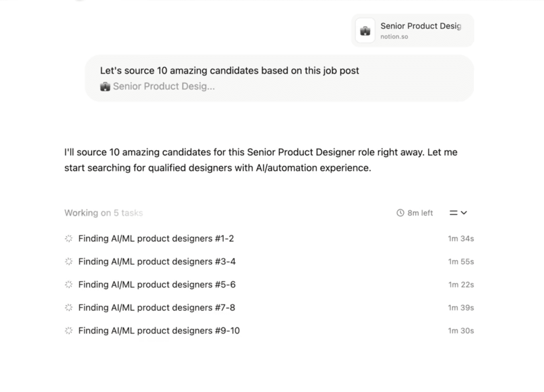Viewport: 544px width, 392px height.
Task: Open the Senior Product Desig... mention link
Action: point(164,86)
